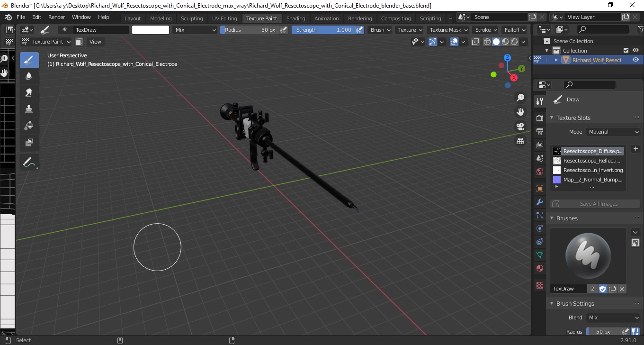Image resolution: width=644 pixels, height=345 pixels.
Task: Open the World properties tab
Action: 539,171
